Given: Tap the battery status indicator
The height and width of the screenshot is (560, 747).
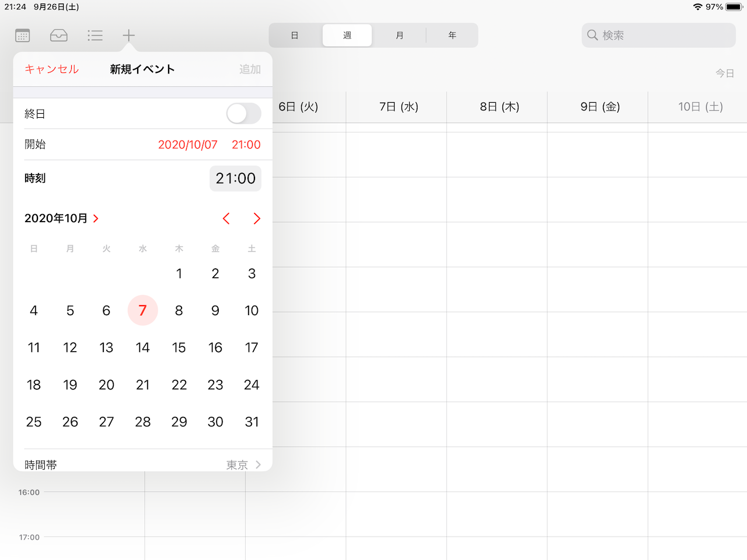Looking at the screenshot, I should click(734, 7).
